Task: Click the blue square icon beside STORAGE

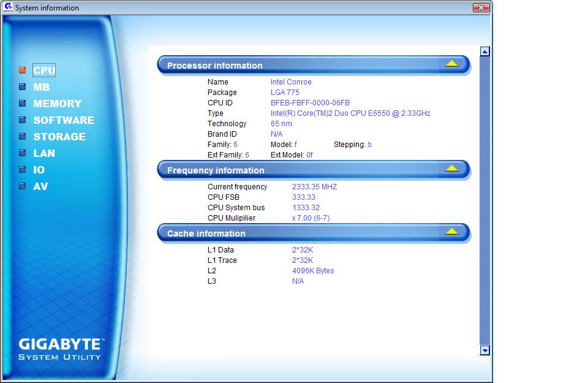Action: click(23, 137)
